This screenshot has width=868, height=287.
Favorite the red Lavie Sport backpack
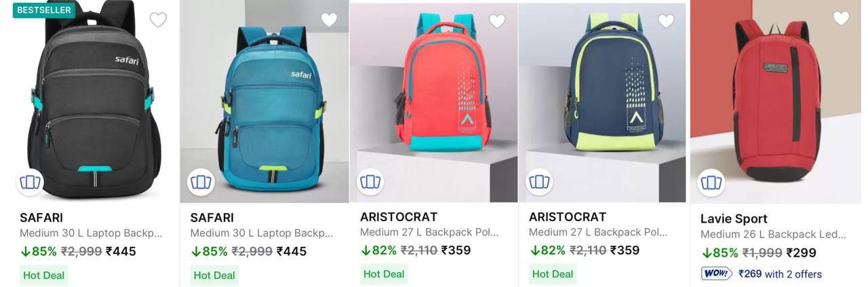point(841,18)
